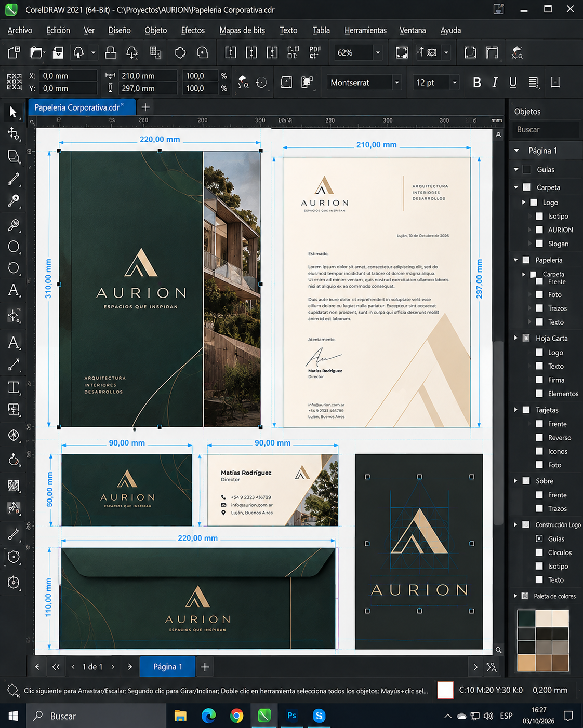Image resolution: width=583 pixels, height=728 pixels.
Task: Select the Ellipse tool
Action: tap(14, 246)
